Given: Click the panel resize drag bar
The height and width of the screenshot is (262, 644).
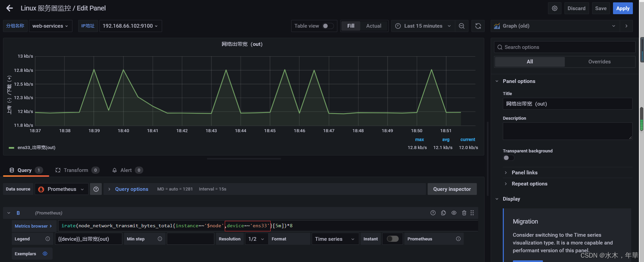Looking at the screenshot, I should click(x=244, y=158).
